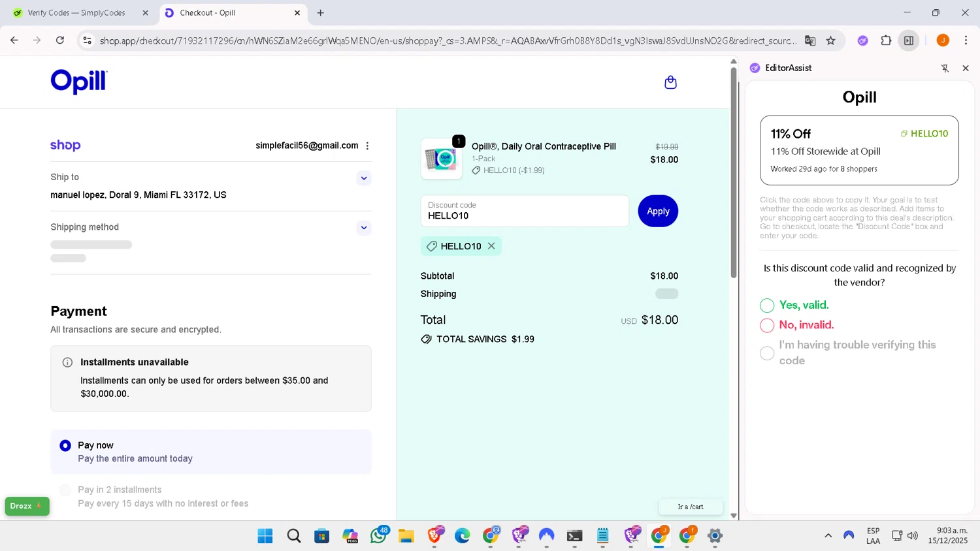Click the Shop Pay logo
The image size is (980, 551).
tap(65, 145)
